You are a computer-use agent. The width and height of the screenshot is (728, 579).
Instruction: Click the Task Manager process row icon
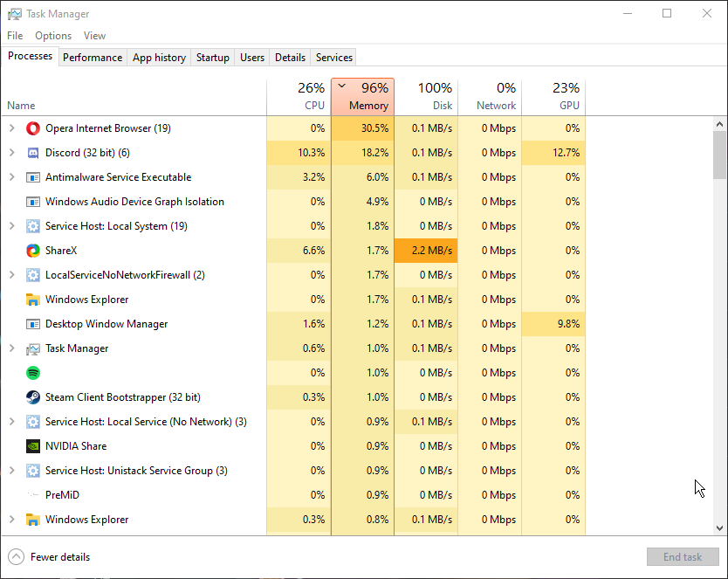point(33,348)
